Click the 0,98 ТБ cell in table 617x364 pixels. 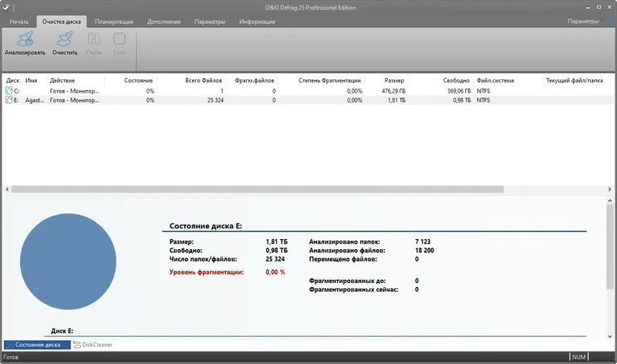(x=462, y=100)
